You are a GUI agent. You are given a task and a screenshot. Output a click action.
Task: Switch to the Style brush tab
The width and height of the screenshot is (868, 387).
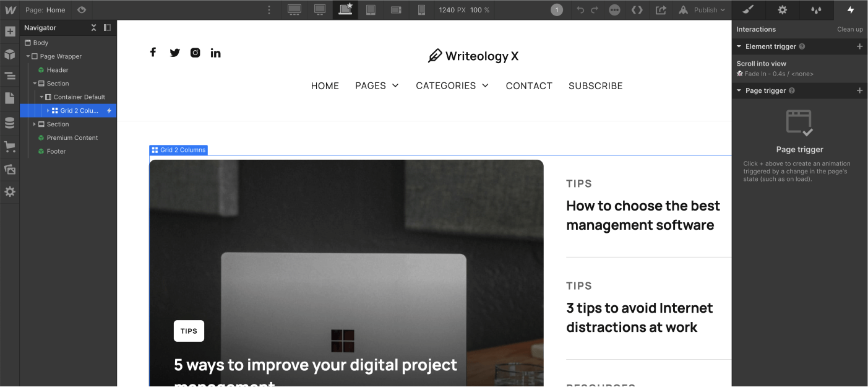coord(748,10)
